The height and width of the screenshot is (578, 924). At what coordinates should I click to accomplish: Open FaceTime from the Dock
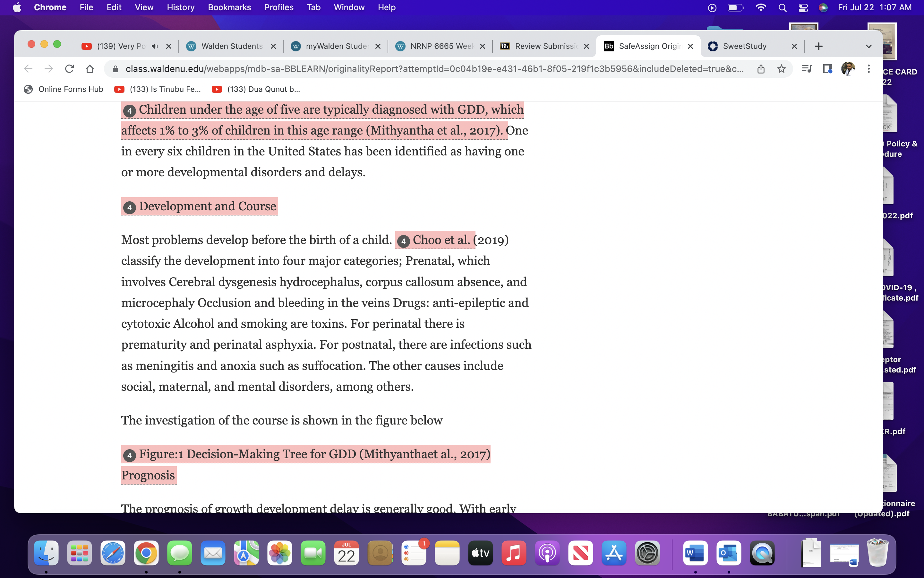[313, 553]
